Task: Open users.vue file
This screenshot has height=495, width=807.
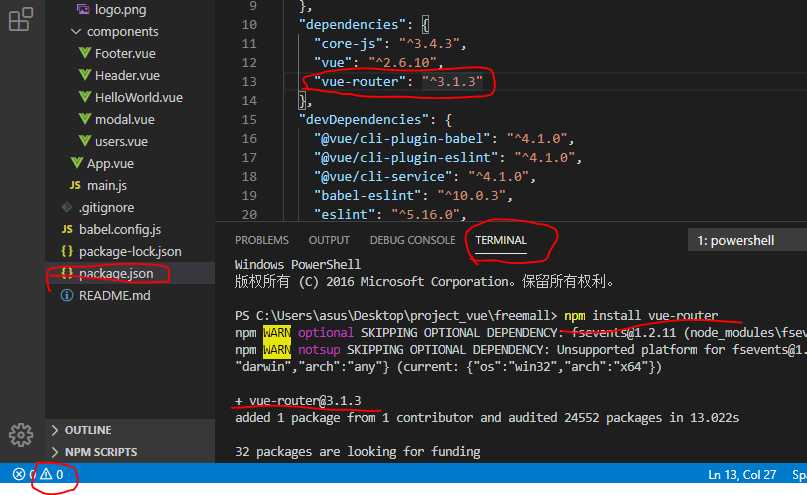Action: click(121, 141)
